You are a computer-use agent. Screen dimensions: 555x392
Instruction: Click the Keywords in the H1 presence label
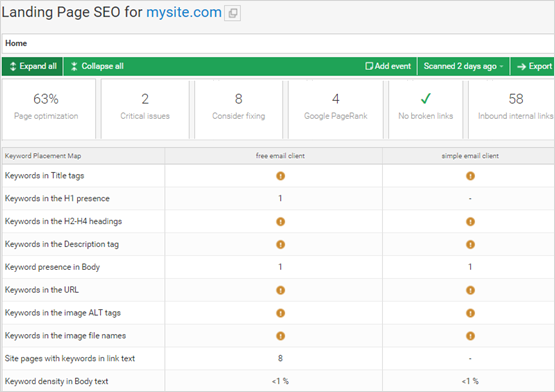[57, 199]
